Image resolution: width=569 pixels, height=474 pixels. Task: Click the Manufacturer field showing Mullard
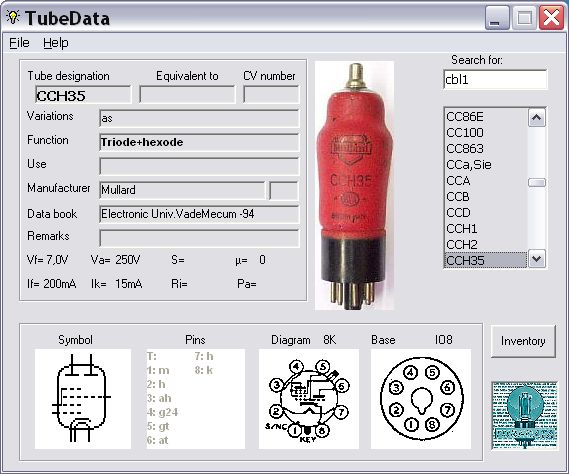point(182,190)
